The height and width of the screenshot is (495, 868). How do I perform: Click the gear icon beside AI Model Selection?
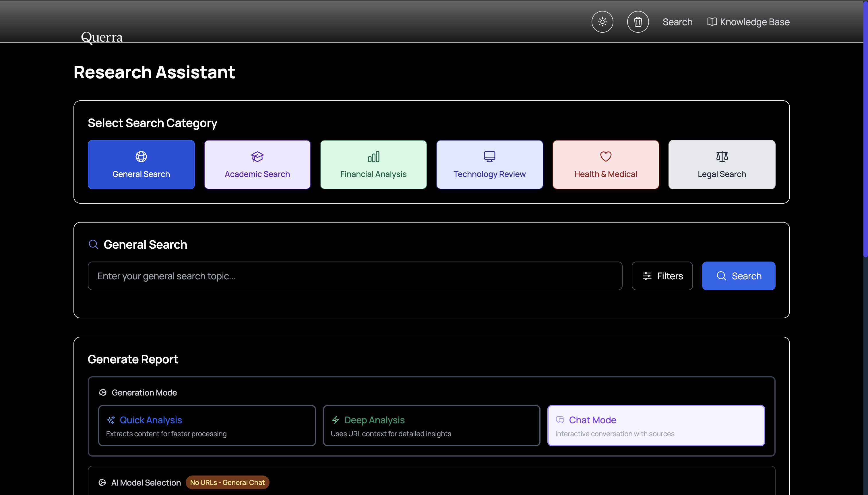pyautogui.click(x=102, y=482)
